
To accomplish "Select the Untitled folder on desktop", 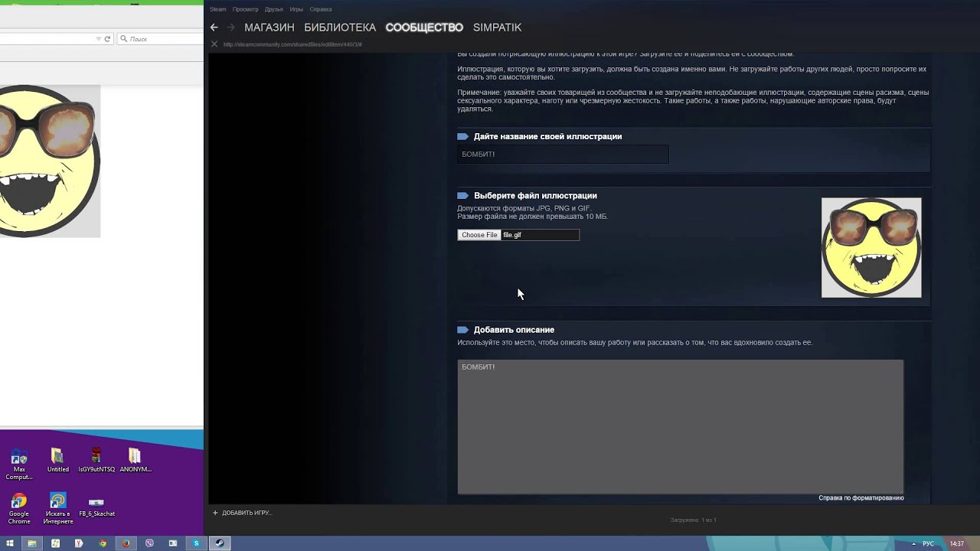I will pos(58,461).
